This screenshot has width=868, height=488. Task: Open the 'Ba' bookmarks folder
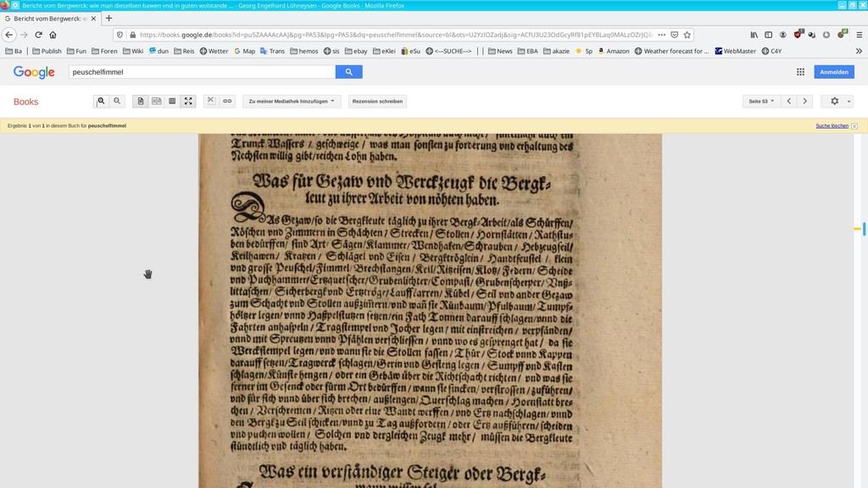14,51
